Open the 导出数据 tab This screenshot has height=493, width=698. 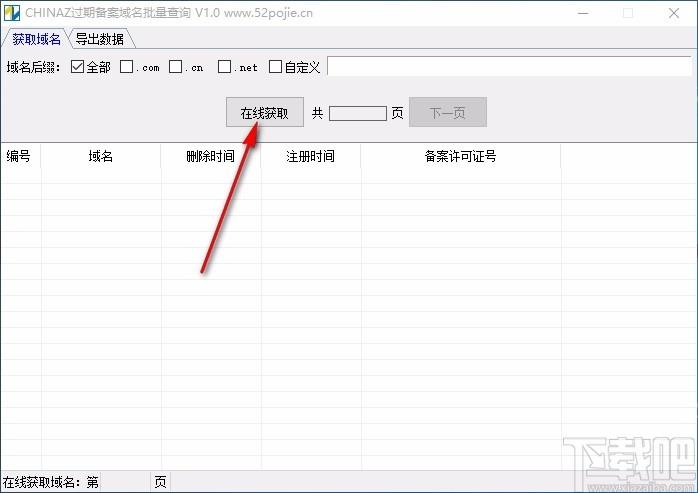pyautogui.click(x=100, y=39)
